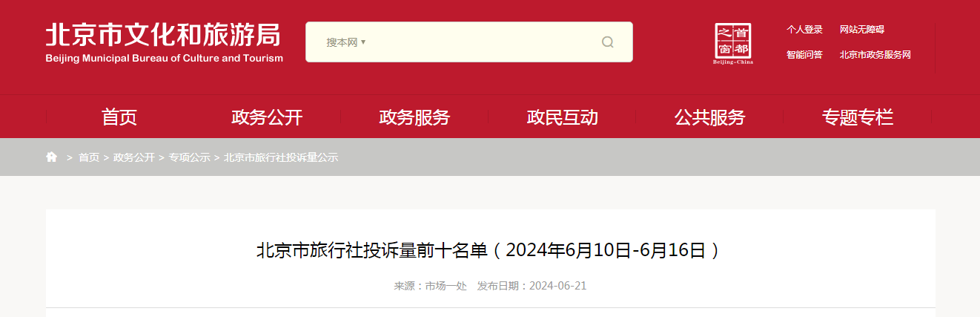Open the 政务服务 navigation tab
Viewport: 980px width, 317px height.
click(414, 117)
